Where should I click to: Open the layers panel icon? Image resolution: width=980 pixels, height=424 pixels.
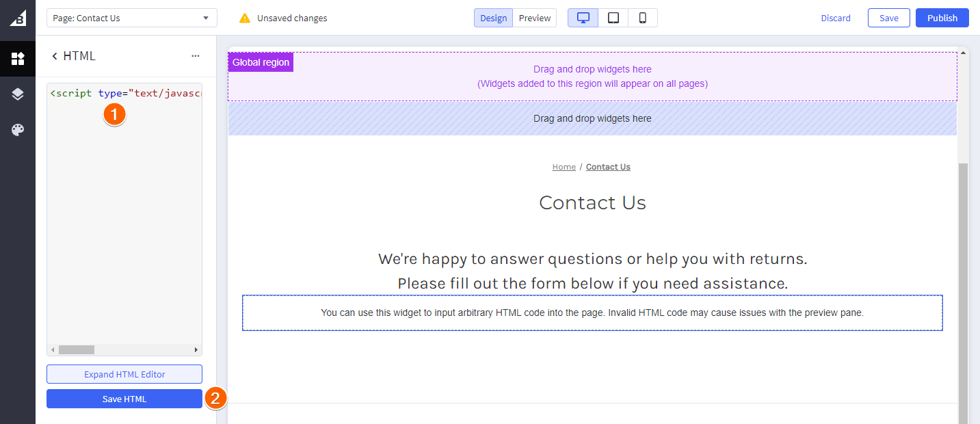tap(18, 94)
